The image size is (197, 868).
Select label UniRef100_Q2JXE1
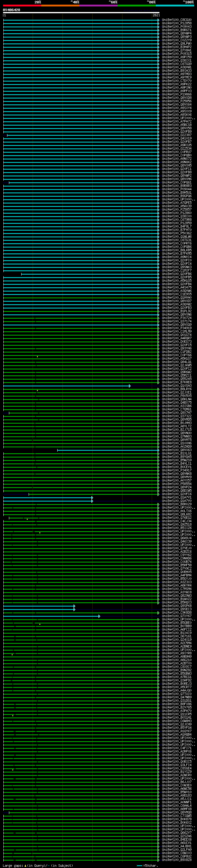(177, 393)
